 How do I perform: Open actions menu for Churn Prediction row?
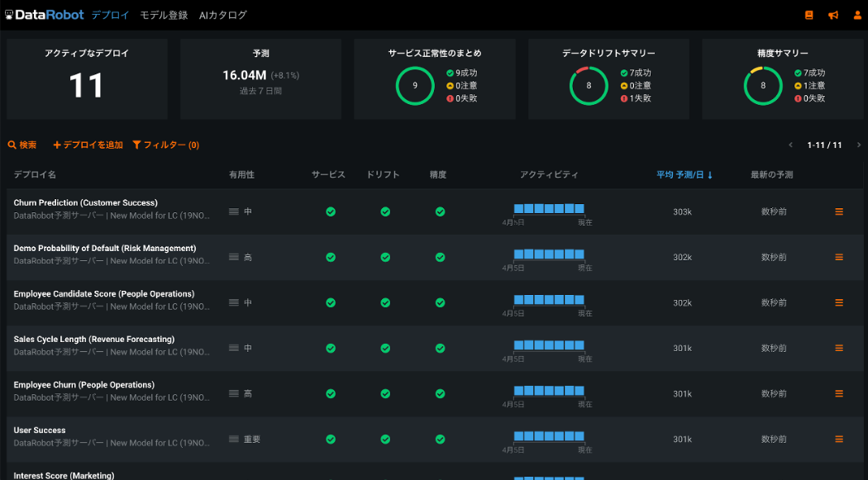(x=839, y=211)
